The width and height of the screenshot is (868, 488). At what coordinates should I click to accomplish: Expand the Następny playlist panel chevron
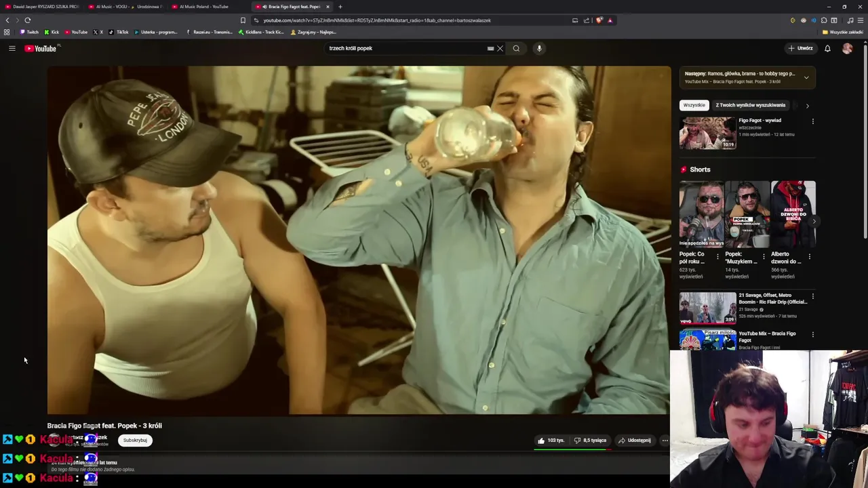(806, 77)
